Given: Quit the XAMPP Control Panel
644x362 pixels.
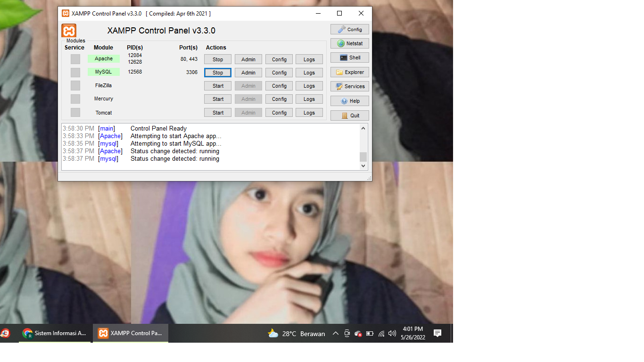Looking at the screenshot, I should click(349, 115).
